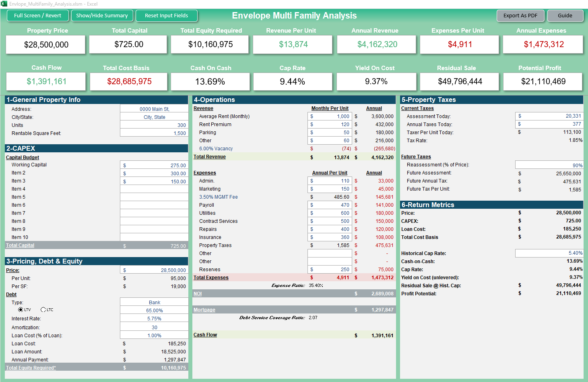Viewport: 588px width, 382px height.
Task: Open the Guide button
Action: coord(565,16)
